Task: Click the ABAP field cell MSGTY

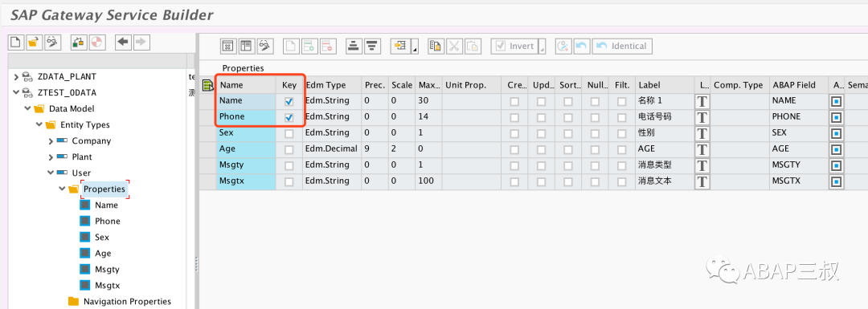Action: click(798, 165)
